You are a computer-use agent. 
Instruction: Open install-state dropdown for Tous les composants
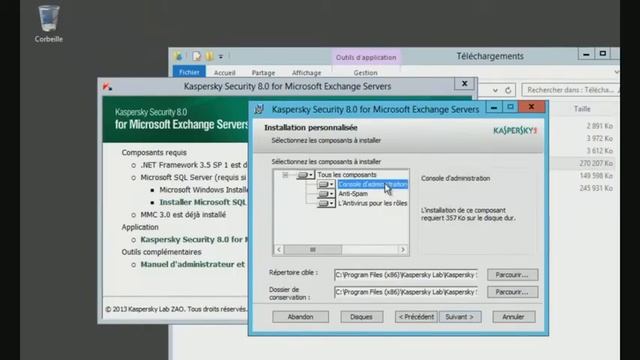(305, 175)
